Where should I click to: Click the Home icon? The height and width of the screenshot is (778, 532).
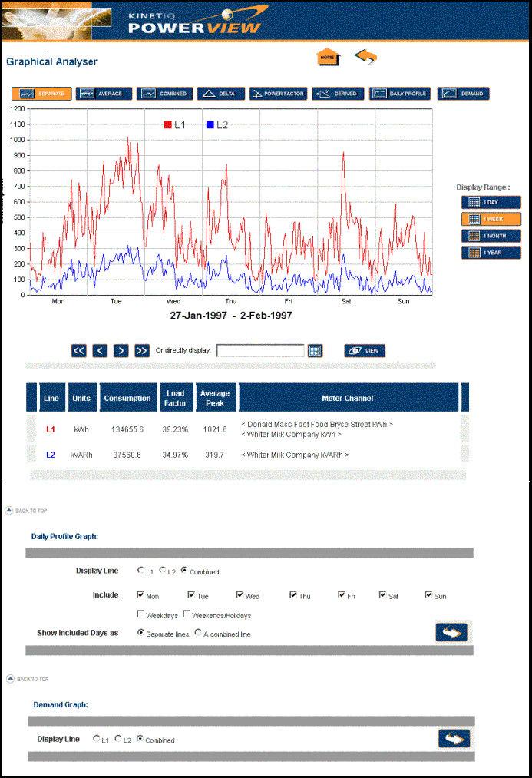[329, 57]
